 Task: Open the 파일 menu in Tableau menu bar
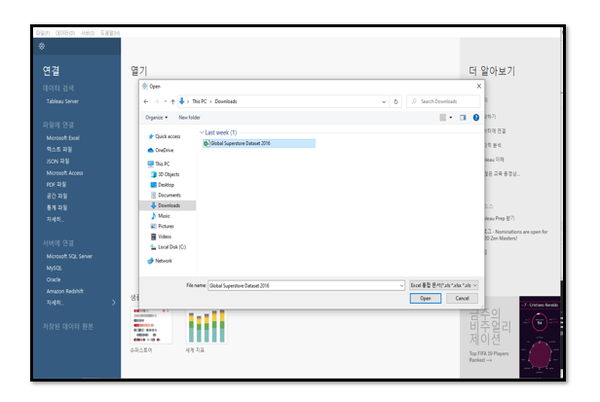point(43,33)
